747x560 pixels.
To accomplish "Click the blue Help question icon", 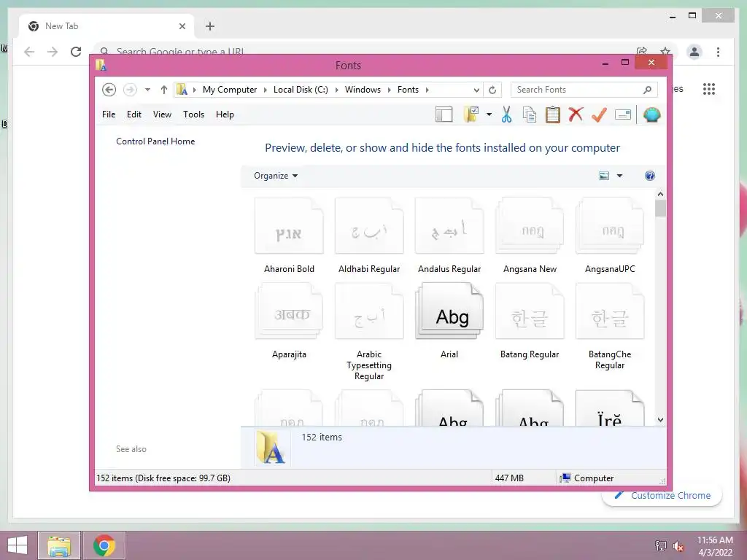I will point(650,176).
